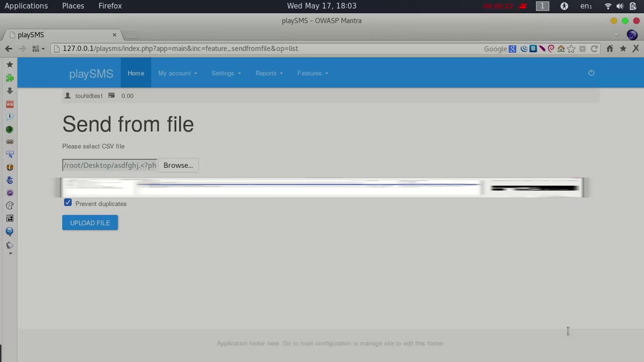Click the Google search engine icon
The image size is (644, 362).
(512, 49)
